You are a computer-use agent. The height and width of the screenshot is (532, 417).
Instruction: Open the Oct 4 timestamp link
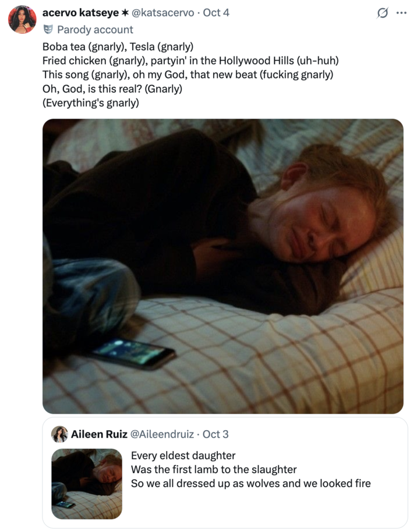pos(215,12)
